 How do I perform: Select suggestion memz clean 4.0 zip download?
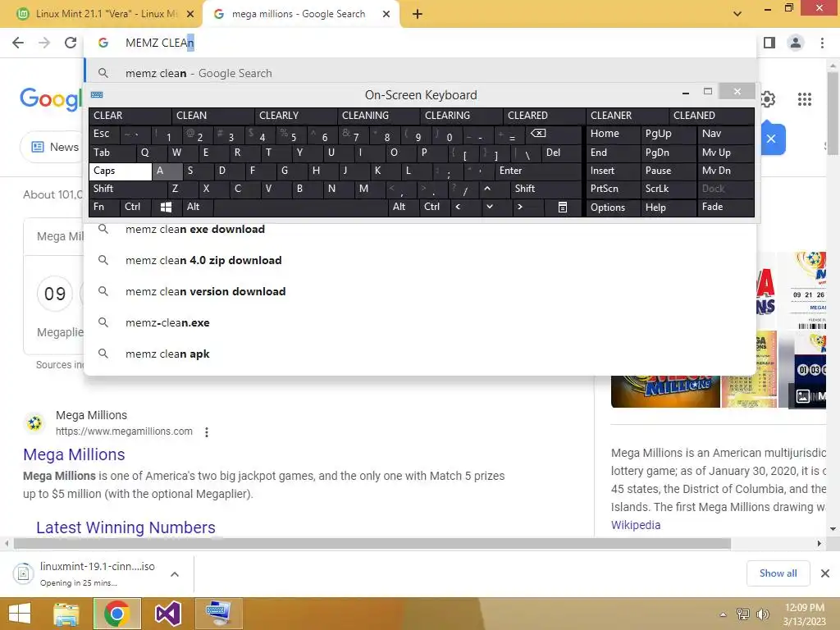tap(420, 260)
